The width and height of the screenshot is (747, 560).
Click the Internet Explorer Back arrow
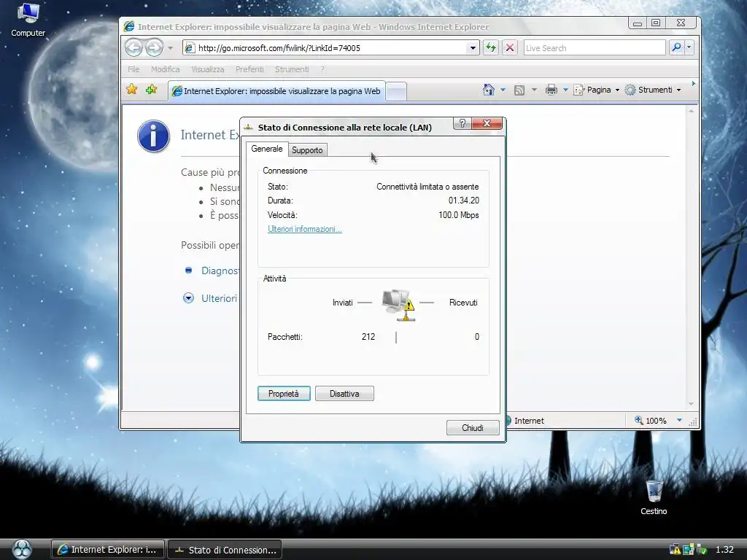[x=134, y=47]
